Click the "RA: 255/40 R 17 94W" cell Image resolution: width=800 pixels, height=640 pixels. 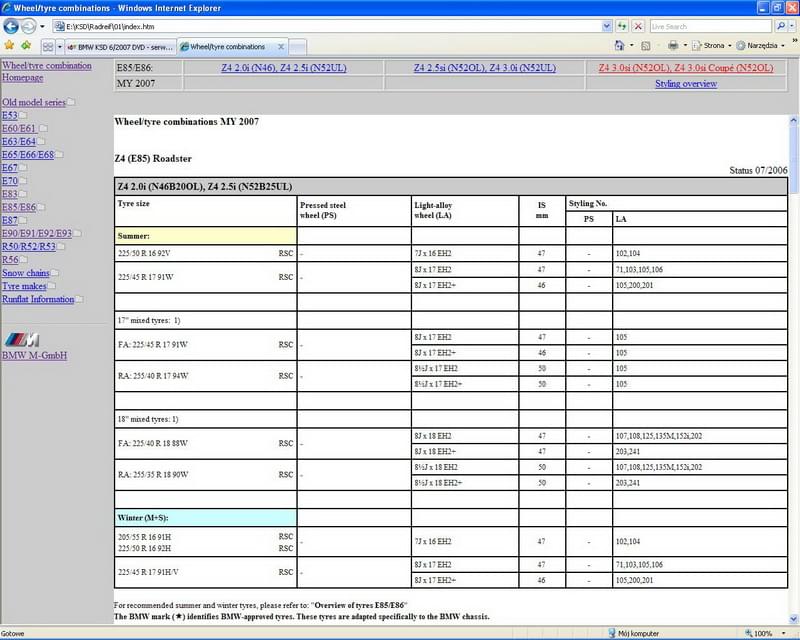[x=206, y=376]
